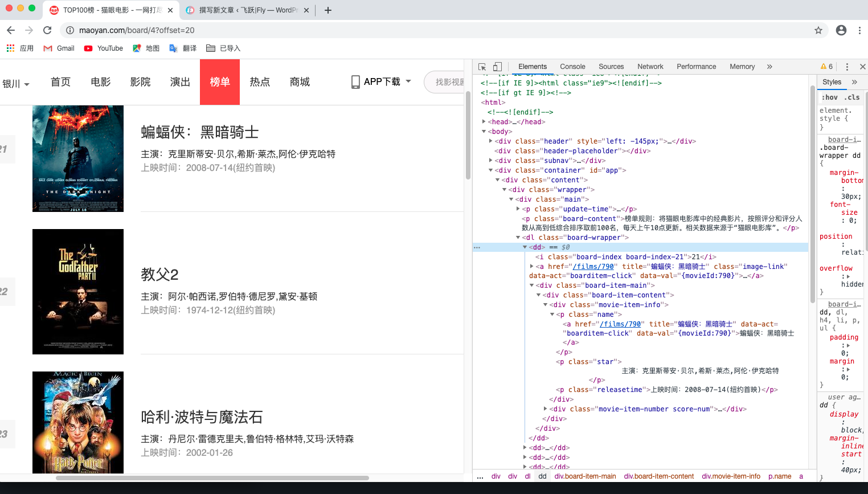The width and height of the screenshot is (868, 494).
Task: Open Gmail bookmark
Action: pyautogui.click(x=59, y=48)
